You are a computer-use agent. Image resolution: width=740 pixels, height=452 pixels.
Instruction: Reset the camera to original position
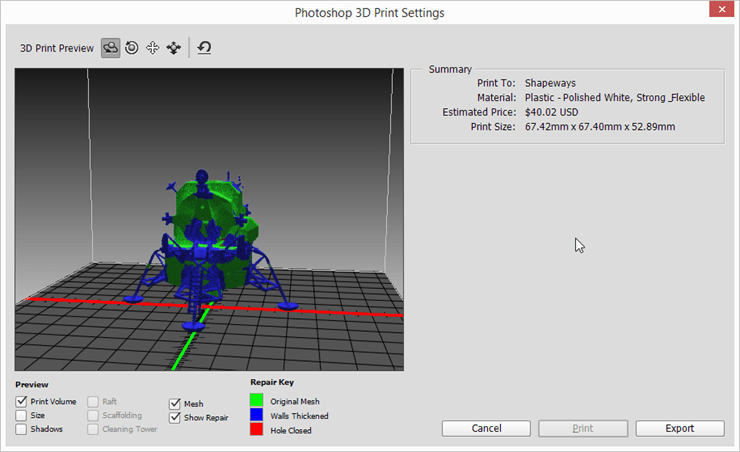(204, 48)
